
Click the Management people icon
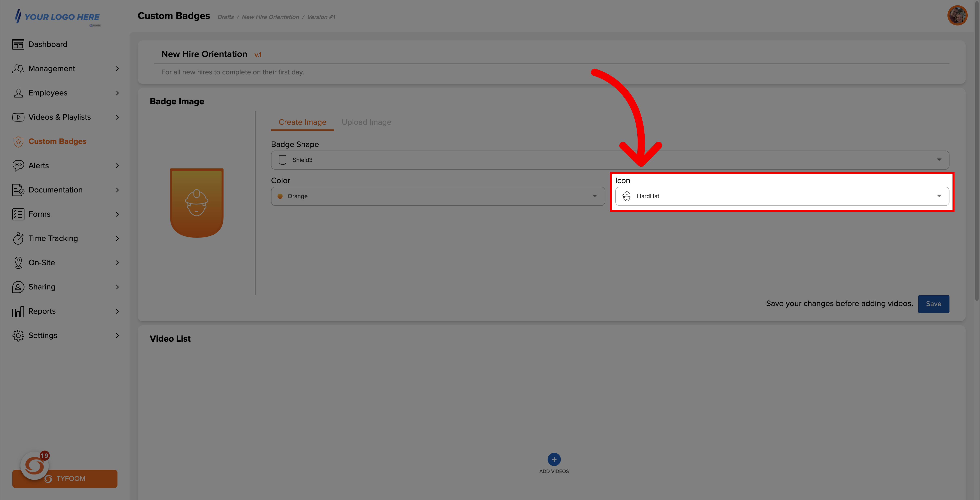pyautogui.click(x=18, y=69)
